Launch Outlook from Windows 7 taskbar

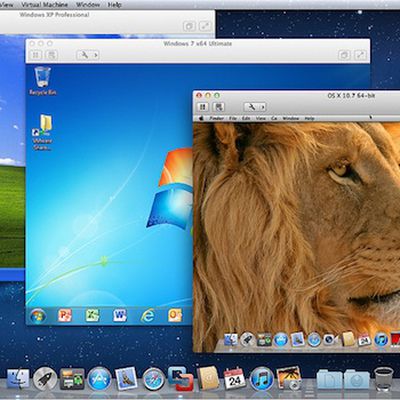[x=175, y=315]
